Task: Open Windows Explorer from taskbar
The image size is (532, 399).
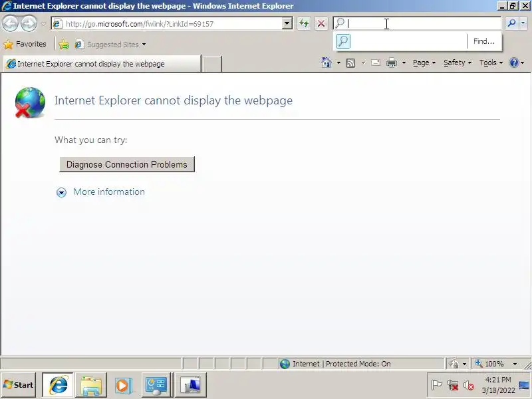Action: click(91, 385)
